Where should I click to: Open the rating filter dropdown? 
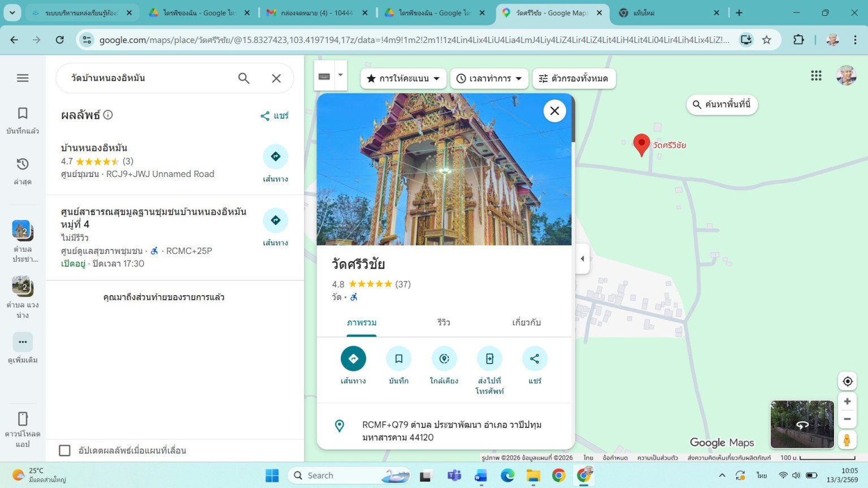pyautogui.click(x=403, y=79)
